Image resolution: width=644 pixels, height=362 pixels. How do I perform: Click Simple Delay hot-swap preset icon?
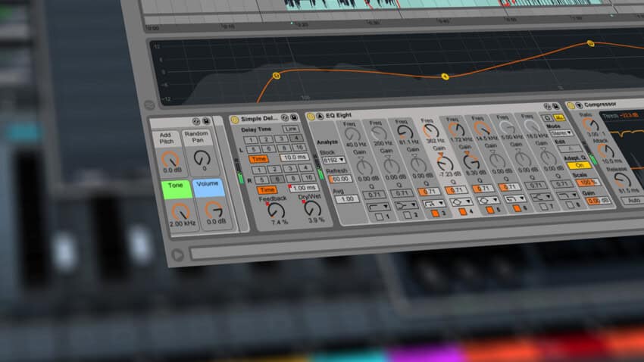pos(283,118)
